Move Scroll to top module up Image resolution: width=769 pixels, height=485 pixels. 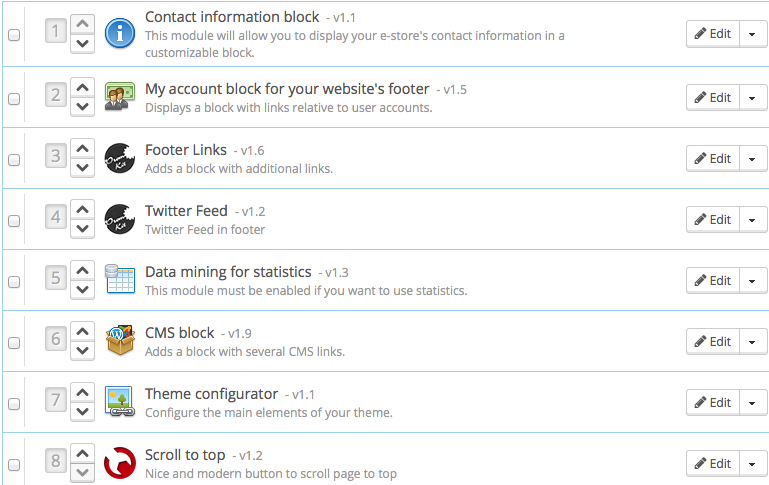(83, 453)
